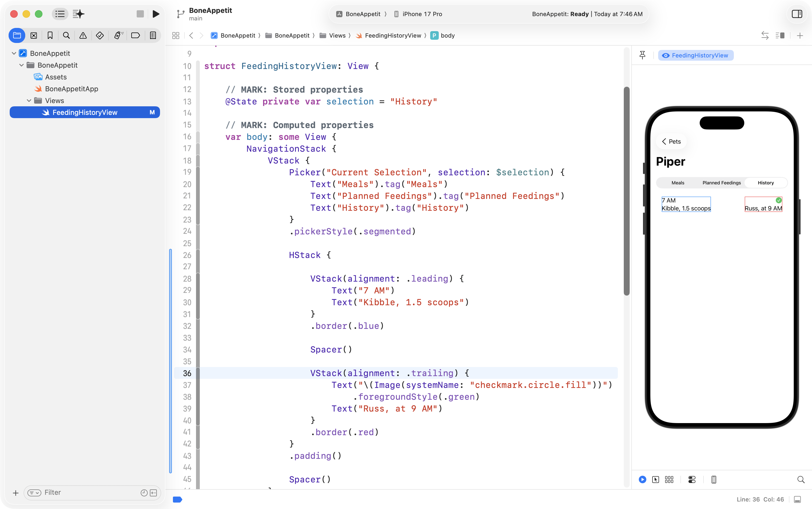Open the Find navigator magnifier icon
Screen dimensions: 812x509
pos(66,35)
